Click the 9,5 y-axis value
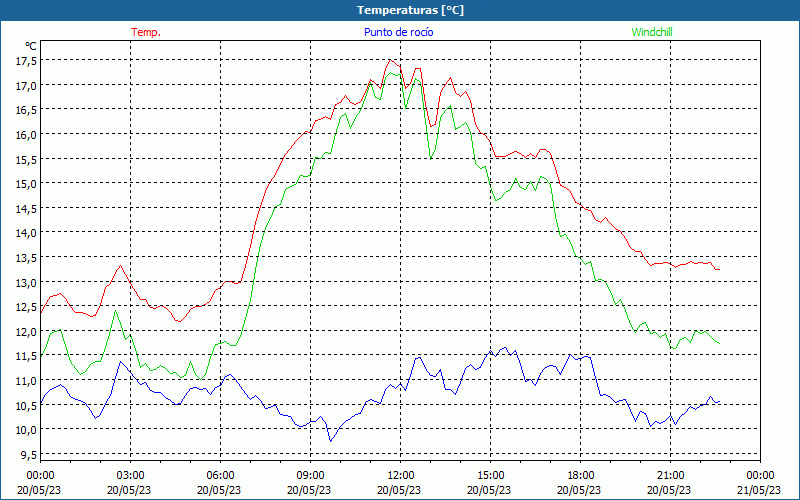Screen dimensions: 800x500 point(29,455)
